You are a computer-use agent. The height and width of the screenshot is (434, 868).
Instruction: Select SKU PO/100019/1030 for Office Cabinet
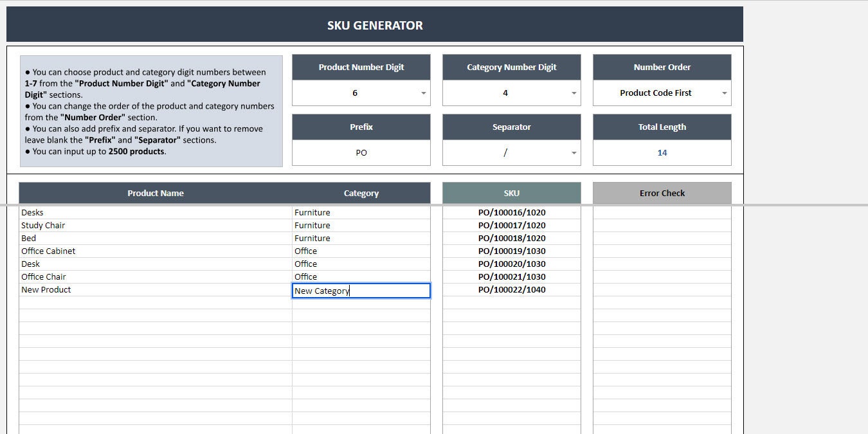pyautogui.click(x=511, y=251)
